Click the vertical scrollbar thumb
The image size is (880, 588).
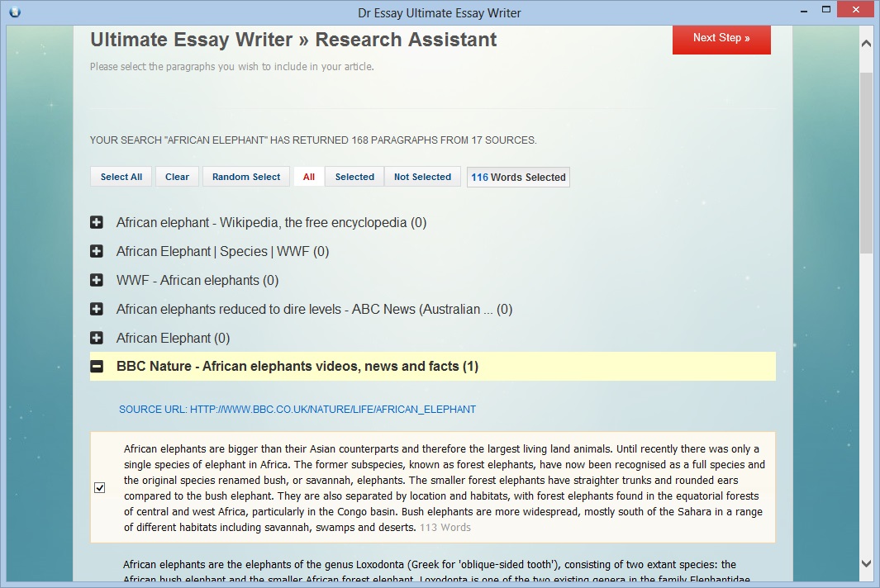(x=866, y=163)
